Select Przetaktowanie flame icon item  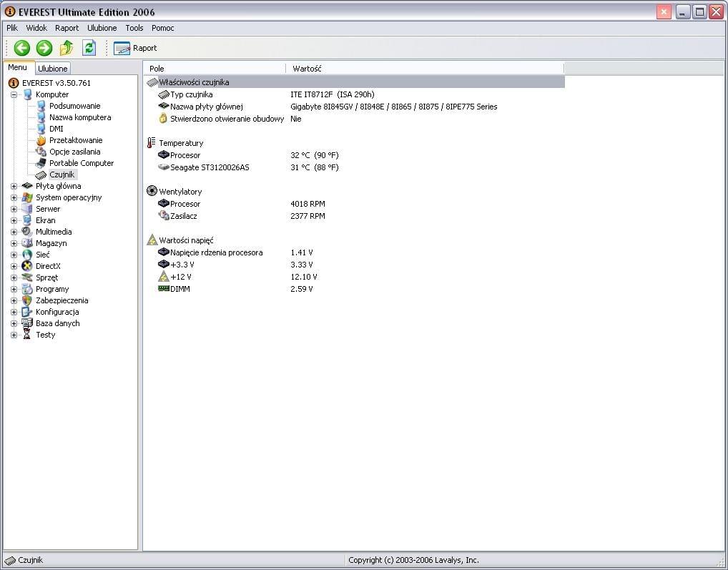[41, 140]
